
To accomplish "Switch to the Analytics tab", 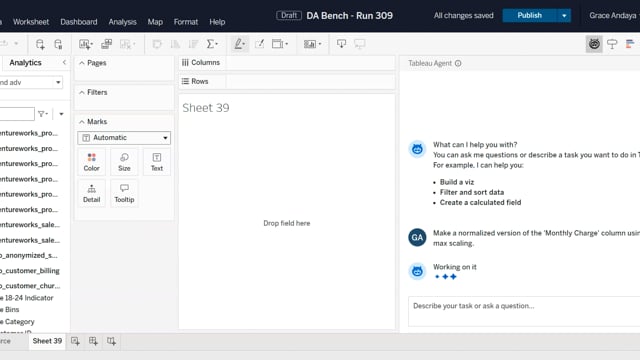I will 25,62.
